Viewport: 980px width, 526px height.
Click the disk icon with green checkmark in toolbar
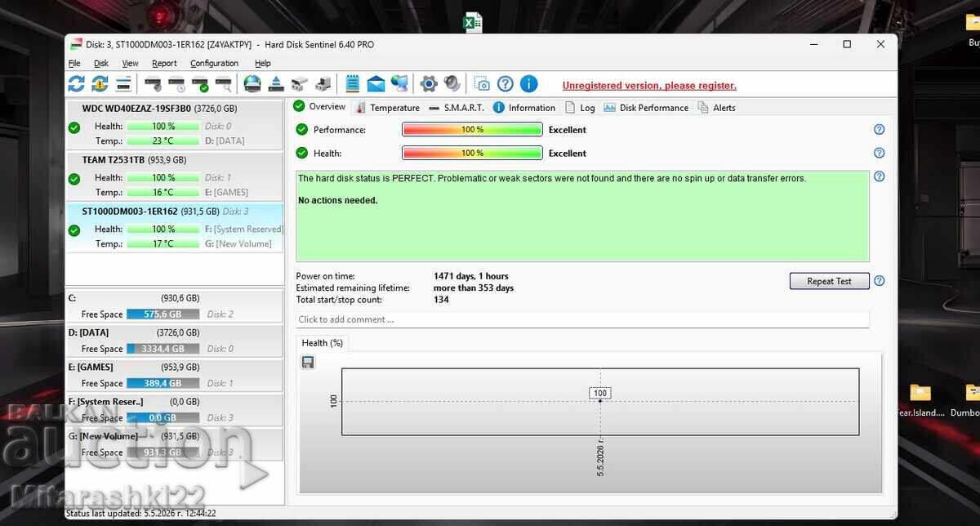tap(201, 83)
